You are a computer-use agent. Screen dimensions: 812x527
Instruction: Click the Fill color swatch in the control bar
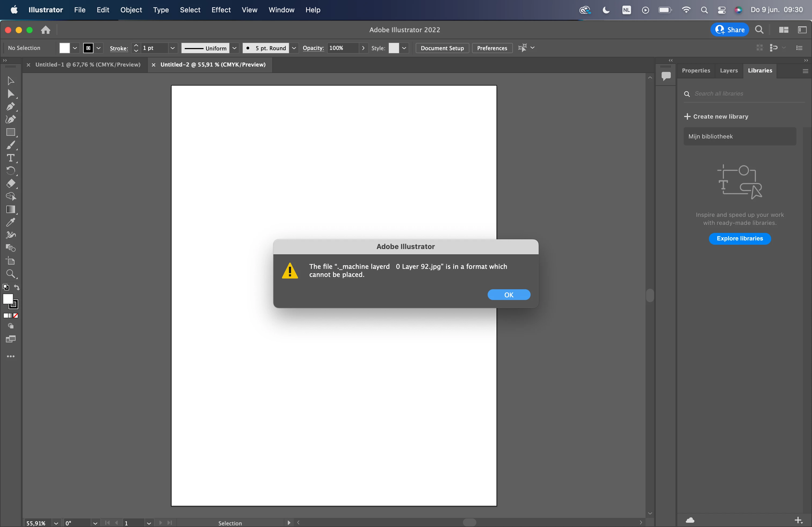tap(64, 48)
